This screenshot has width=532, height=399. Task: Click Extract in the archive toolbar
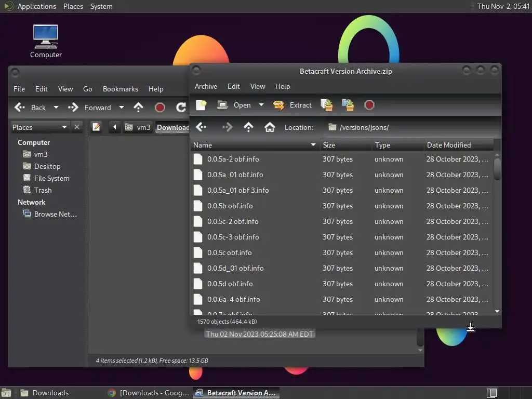pos(292,105)
